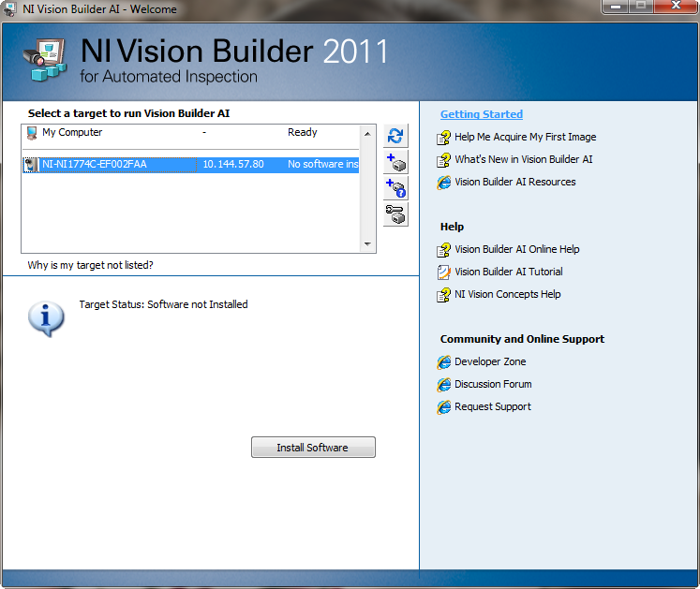Click the target list scroll down arrow
700x589 pixels.
point(367,243)
